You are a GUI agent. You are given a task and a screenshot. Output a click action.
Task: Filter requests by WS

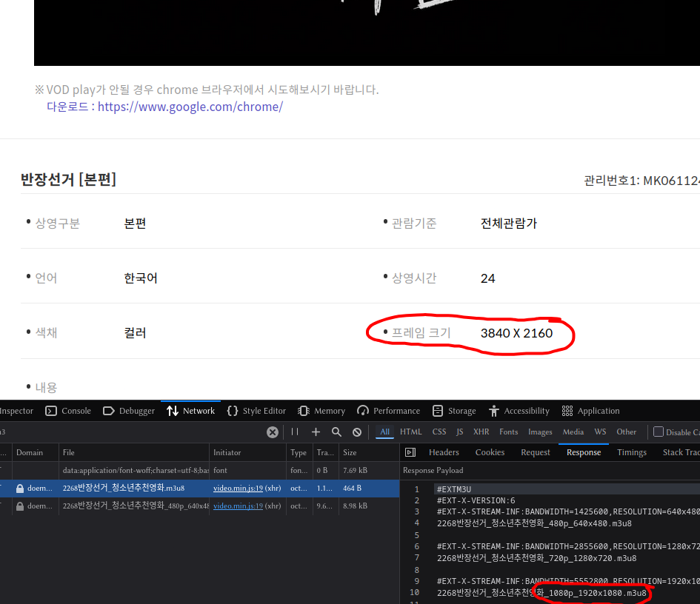tap(601, 432)
